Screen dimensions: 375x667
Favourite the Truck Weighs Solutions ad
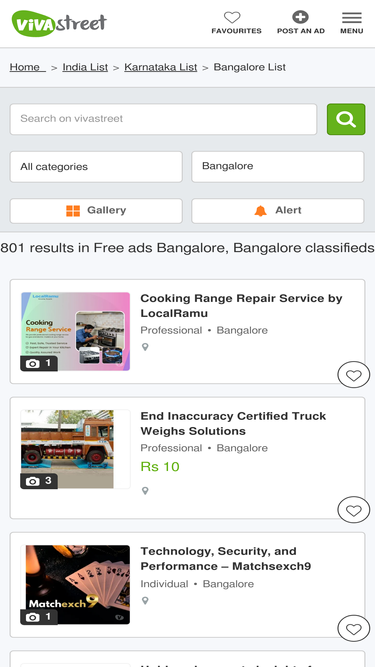pyautogui.click(x=353, y=510)
